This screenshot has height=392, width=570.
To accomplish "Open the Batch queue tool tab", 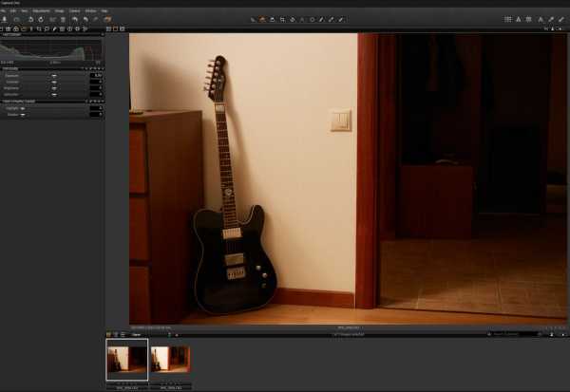I will click(x=85, y=28).
